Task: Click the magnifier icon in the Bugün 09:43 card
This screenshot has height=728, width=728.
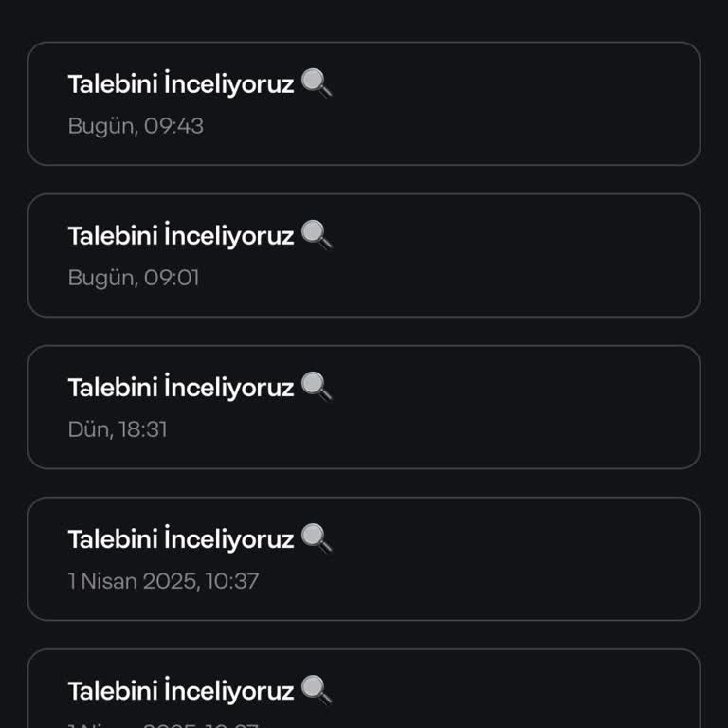Action: (x=317, y=83)
